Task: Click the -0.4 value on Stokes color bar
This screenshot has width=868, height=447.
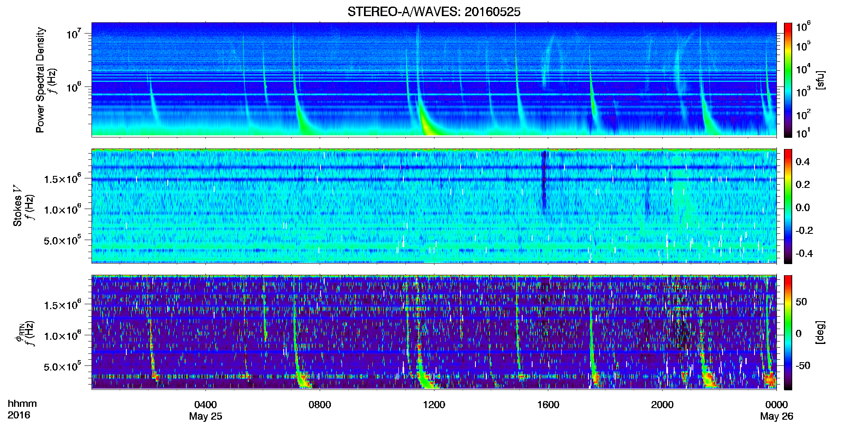Action: (804, 253)
